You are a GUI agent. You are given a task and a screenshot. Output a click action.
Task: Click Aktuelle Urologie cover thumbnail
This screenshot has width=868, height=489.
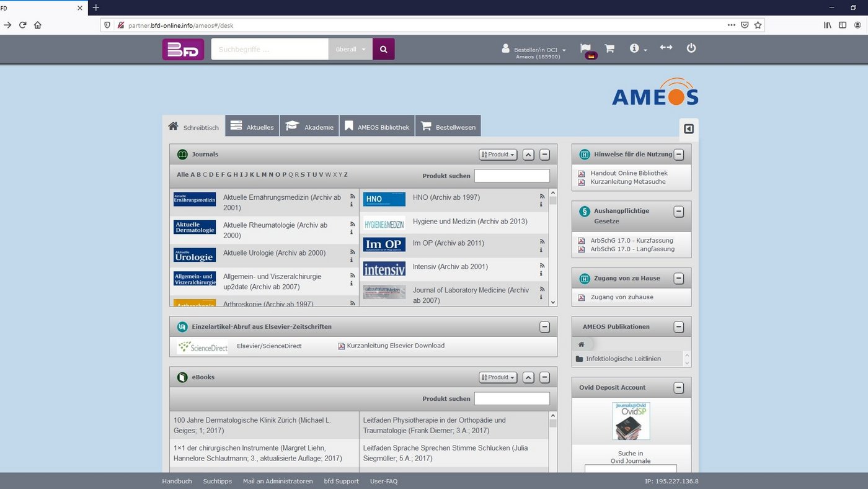click(195, 254)
